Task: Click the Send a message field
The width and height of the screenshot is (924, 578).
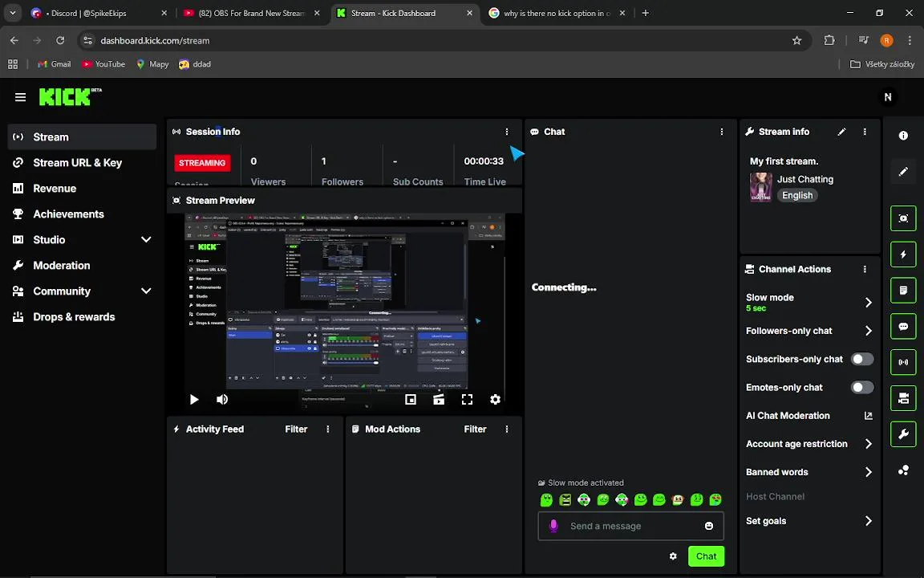Action: click(x=630, y=526)
